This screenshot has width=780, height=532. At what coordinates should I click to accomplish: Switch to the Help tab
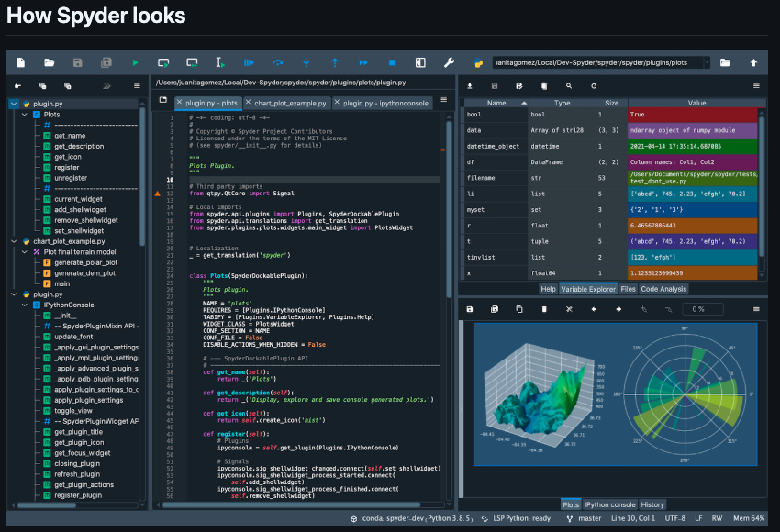point(548,289)
